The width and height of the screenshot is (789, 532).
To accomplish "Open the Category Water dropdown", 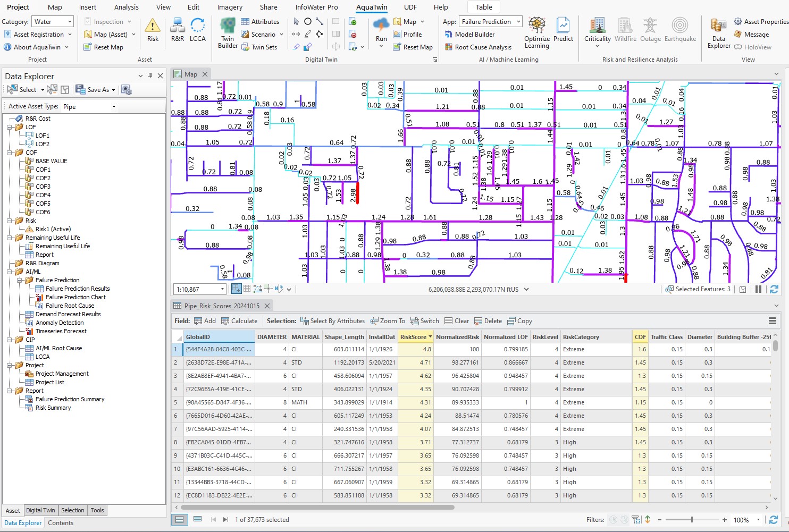I will pyautogui.click(x=53, y=22).
